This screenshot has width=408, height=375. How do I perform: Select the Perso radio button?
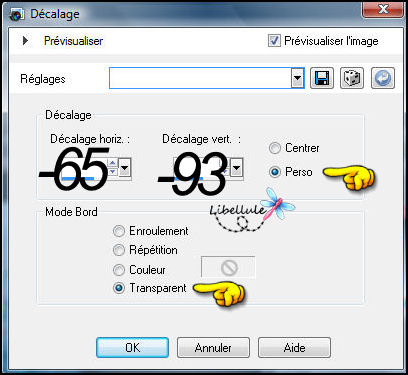[x=275, y=172]
